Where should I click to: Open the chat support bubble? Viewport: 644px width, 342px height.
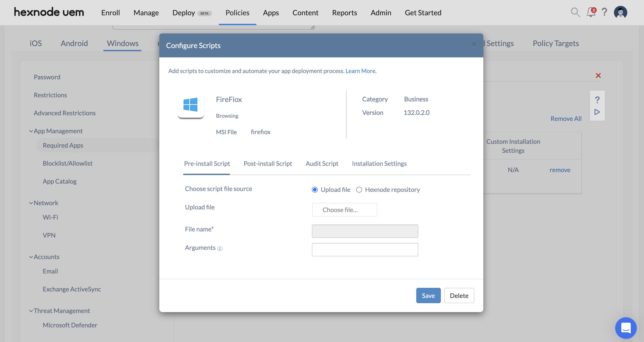click(626, 328)
